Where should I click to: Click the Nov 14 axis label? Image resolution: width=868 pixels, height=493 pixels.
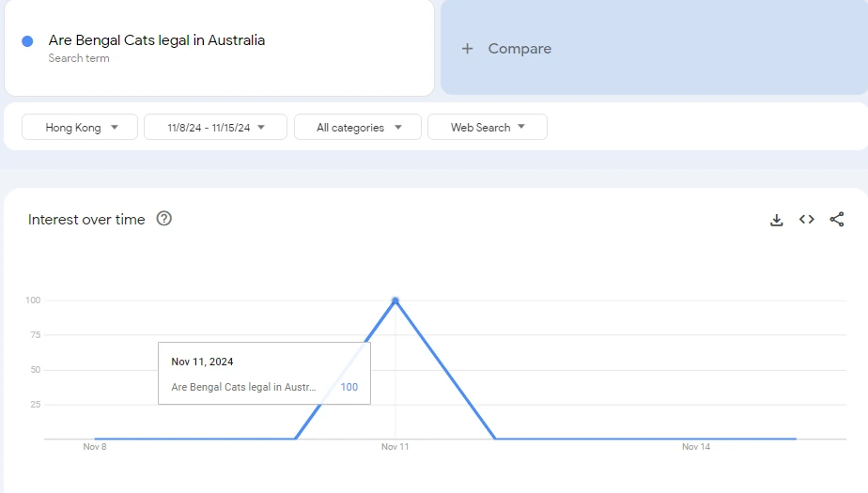tap(696, 447)
